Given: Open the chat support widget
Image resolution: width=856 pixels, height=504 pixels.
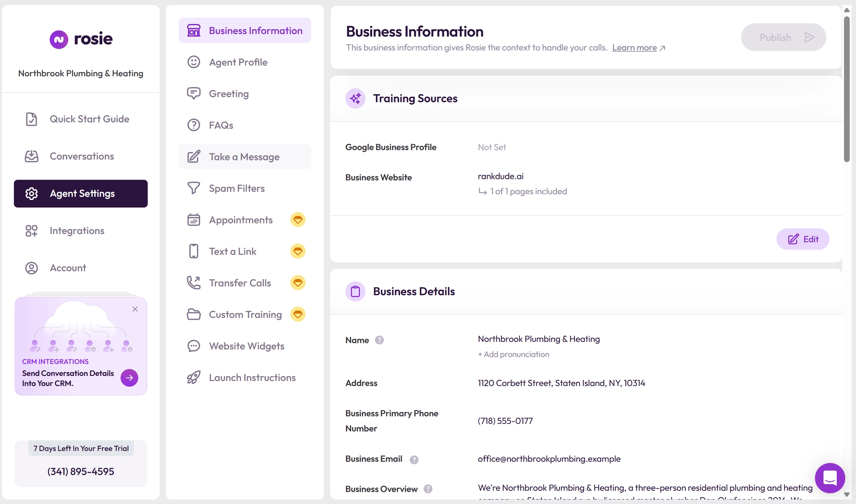Looking at the screenshot, I should (x=829, y=478).
